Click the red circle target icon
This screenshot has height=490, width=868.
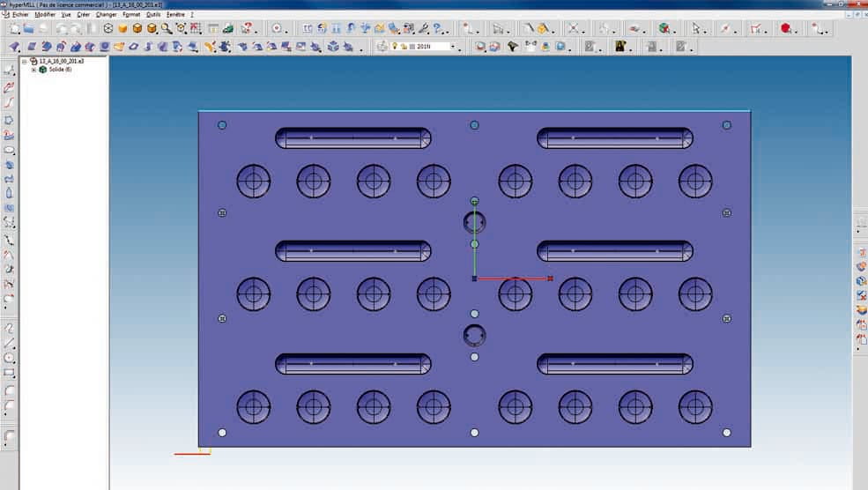277,28
